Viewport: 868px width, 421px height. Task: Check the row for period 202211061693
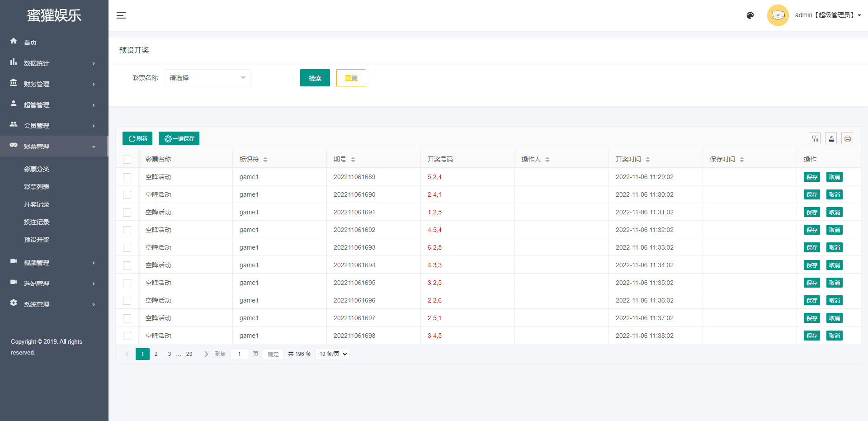[x=127, y=248]
